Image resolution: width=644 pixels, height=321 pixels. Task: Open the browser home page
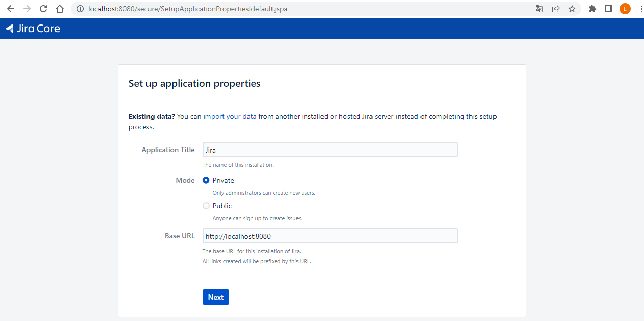[60, 9]
